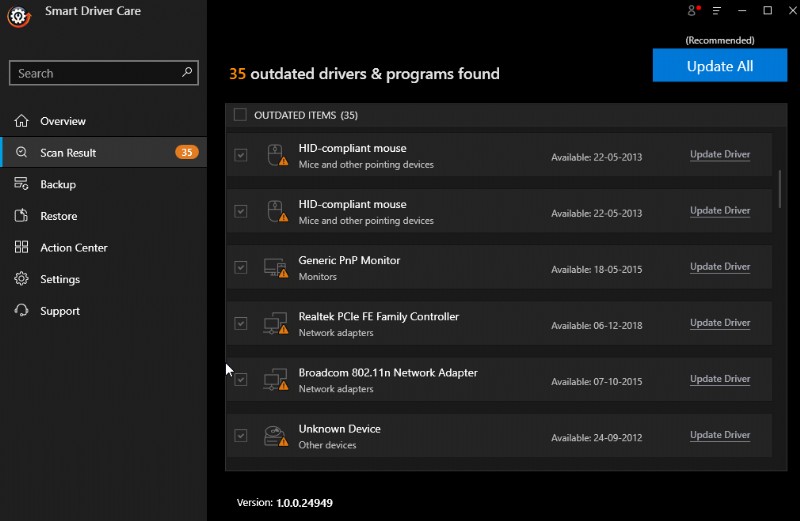Screen dimensions: 800x521
Task: Click the Update All button
Action: pyautogui.click(x=719, y=66)
